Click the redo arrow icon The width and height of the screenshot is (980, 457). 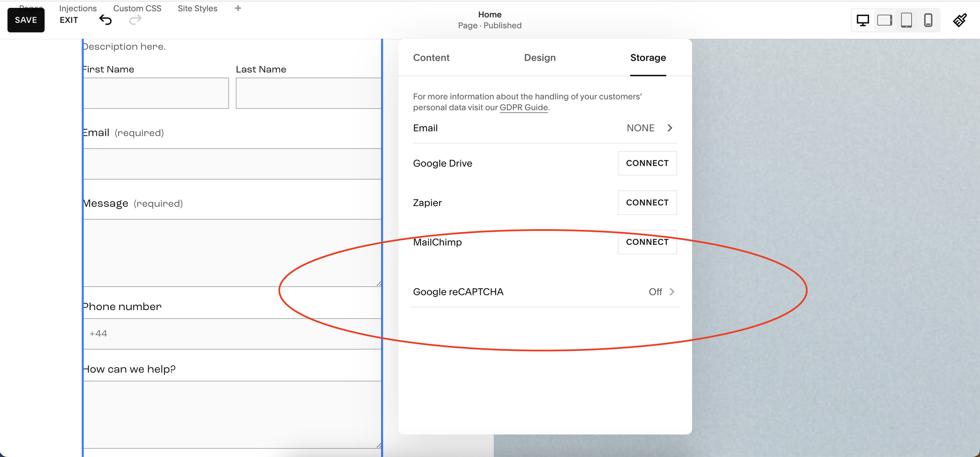[x=135, y=20]
